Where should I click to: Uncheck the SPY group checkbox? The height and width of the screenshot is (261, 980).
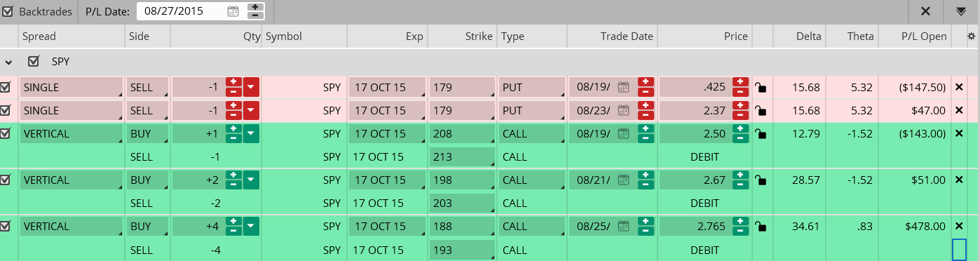tap(34, 62)
